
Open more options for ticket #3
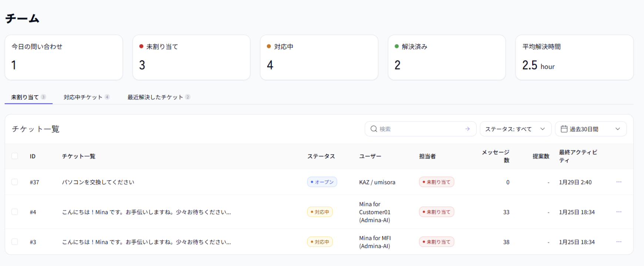pyautogui.click(x=619, y=242)
